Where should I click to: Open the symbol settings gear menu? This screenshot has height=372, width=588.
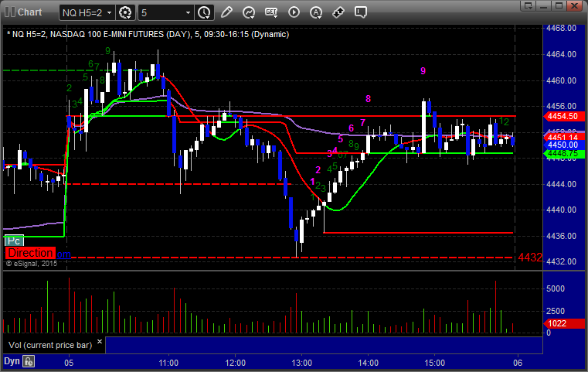pos(125,13)
